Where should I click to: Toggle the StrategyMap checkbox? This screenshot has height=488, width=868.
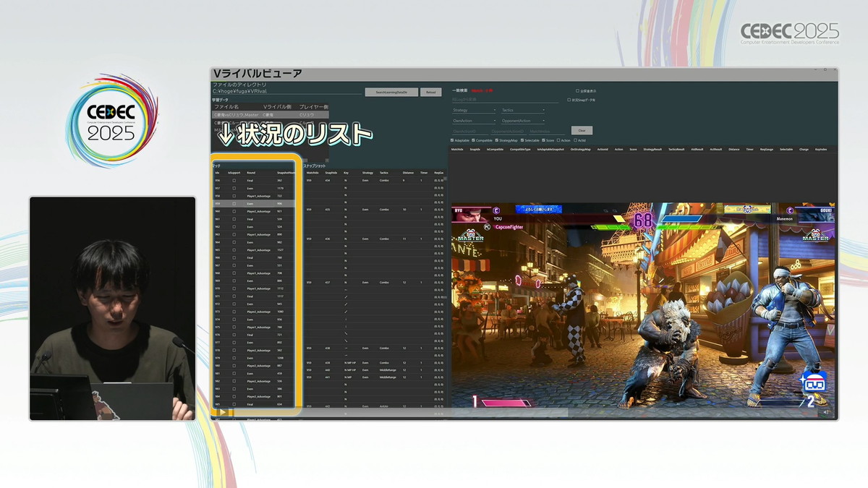tap(497, 140)
